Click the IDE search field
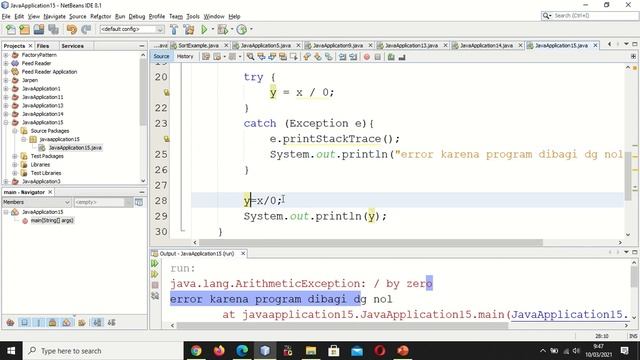The height and width of the screenshot is (360, 640). 590,16
